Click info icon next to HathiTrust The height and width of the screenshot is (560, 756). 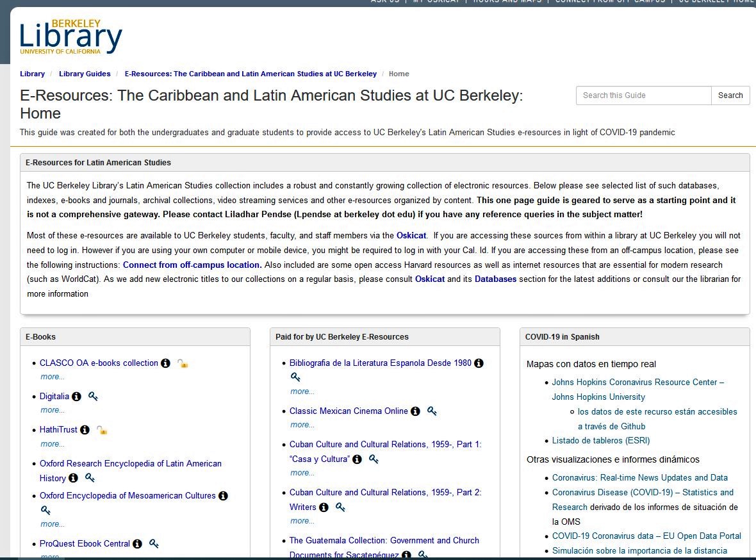tap(85, 430)
